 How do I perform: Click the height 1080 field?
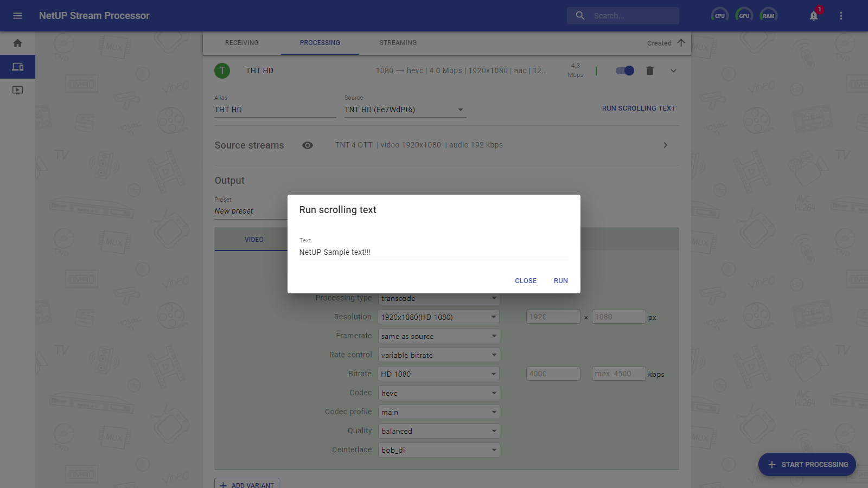(x=618, y=317)
